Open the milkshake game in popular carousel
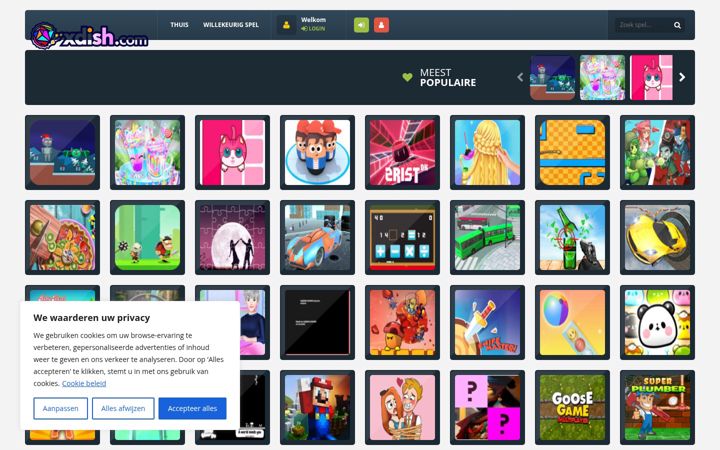The image size is (720, 450). [602, 78]
